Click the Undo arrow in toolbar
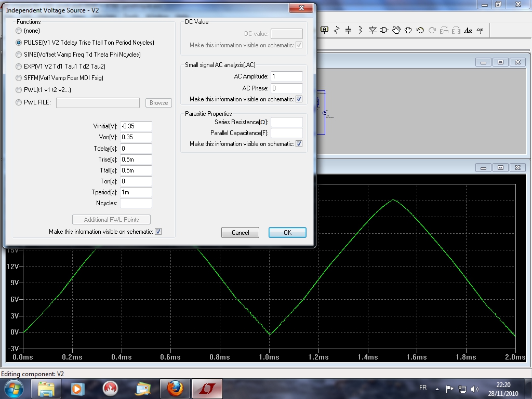The width and height of the screenshot is (532, 399). click(420, 30)
